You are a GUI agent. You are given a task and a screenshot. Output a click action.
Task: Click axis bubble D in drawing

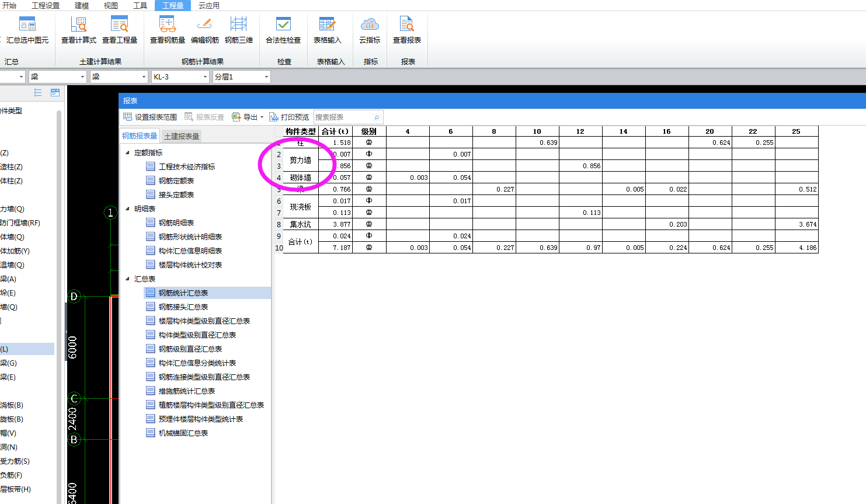click(74, 297)
